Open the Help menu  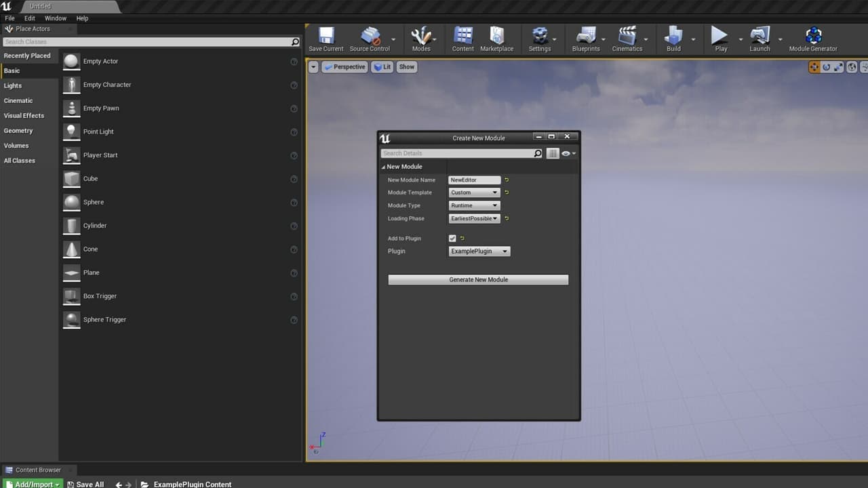pyautogui.click(x=82, y=18)
